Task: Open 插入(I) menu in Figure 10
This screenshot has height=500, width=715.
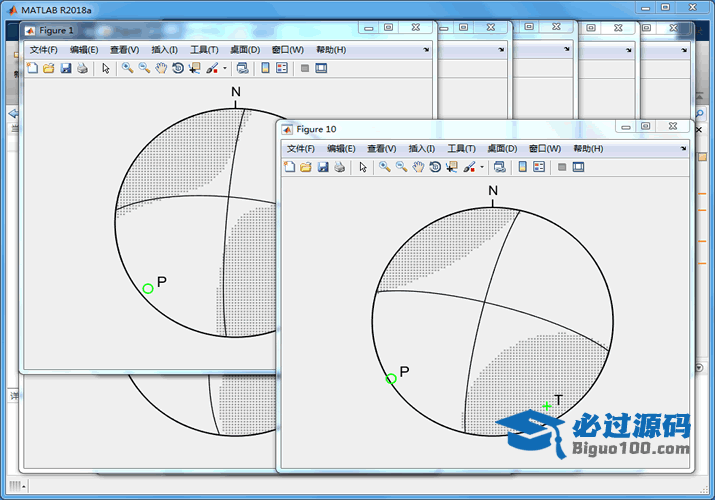Action: click(x=421, y=149)
